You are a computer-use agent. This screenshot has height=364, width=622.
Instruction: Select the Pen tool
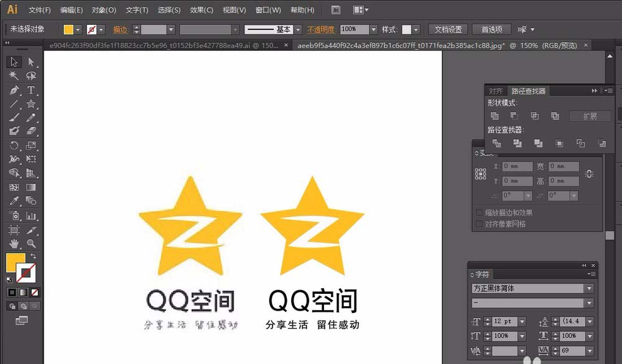point(14,90)
